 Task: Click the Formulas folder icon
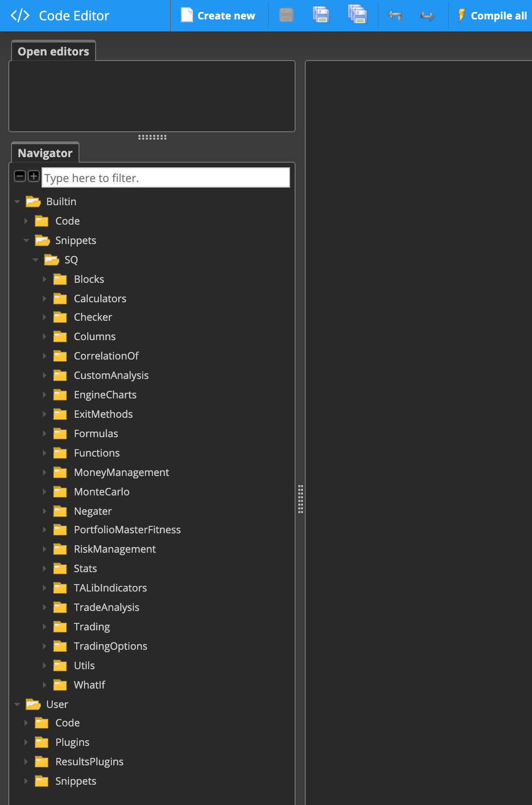(60, 433)
